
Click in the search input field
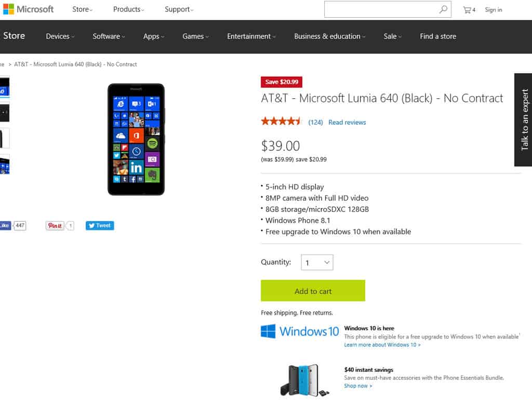click(x=381, y=9)
